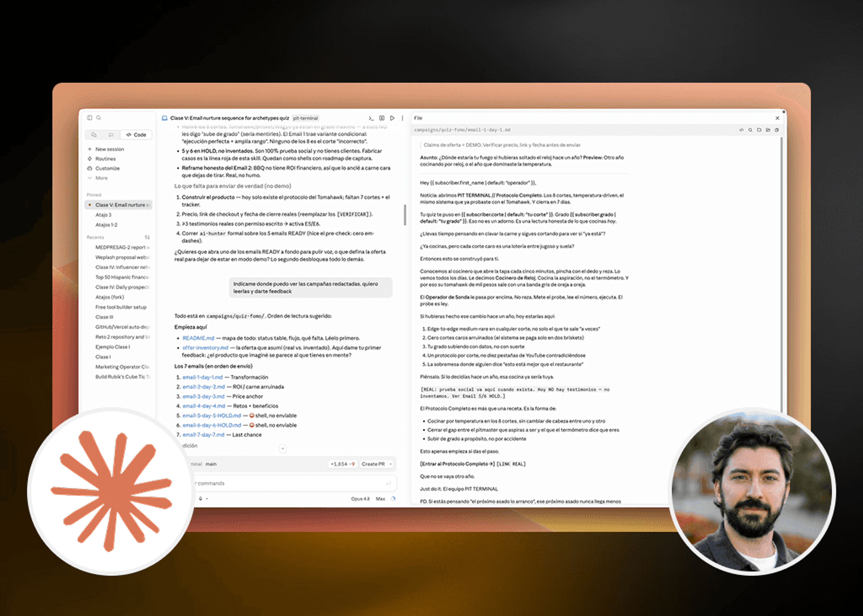Image resolution: width=863 pixels, height=616 pixels.
Task: Click the pit-terminal project tag
Action: pyautogui.click(x=305, y=118)
